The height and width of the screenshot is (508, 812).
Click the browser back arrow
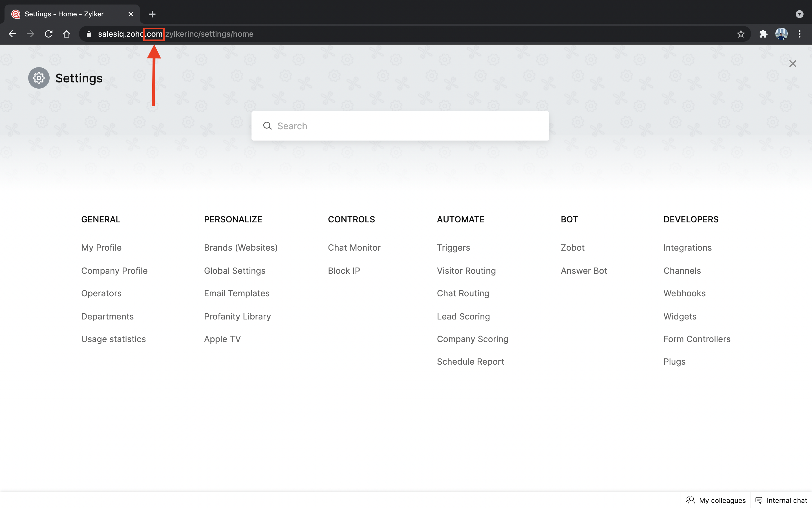(12, 34)
